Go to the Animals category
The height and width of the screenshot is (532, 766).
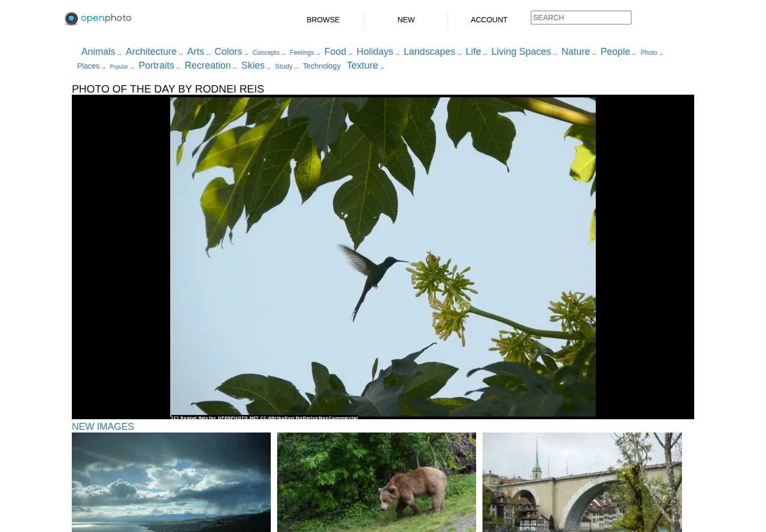tap(98, 52)
